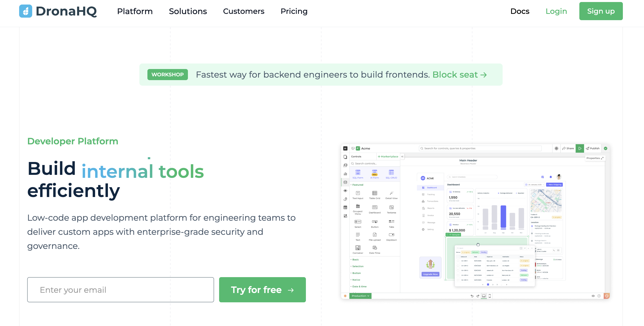Toggle the eye preview icon in footer
The width and height of the screenshot is (644, 326).
[x=593, y=296]
